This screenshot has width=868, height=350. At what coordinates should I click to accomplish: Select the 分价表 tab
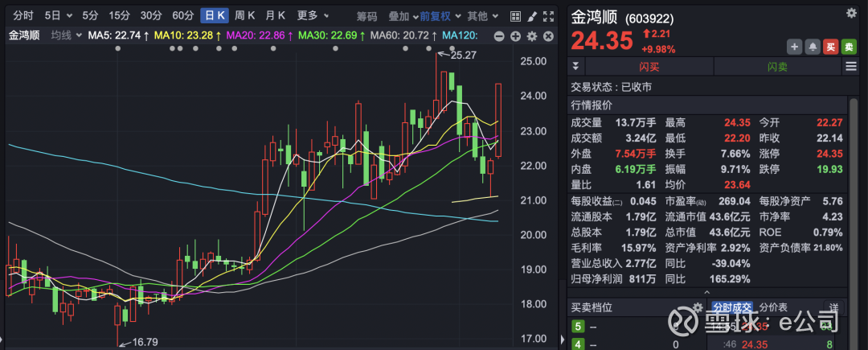(x=773, y=307)
